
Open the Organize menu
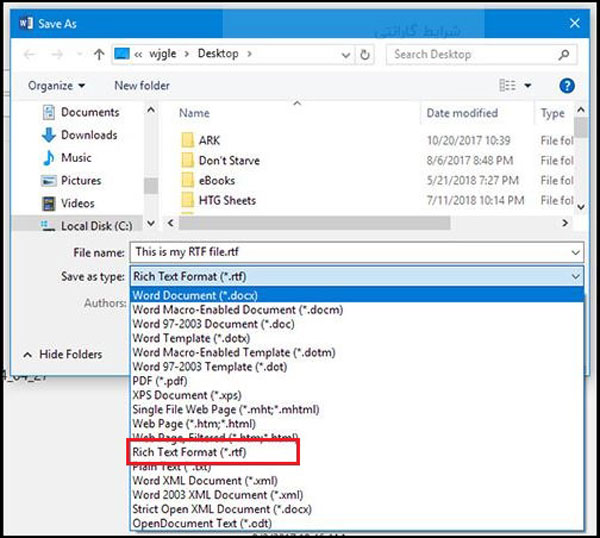(56, 85)
